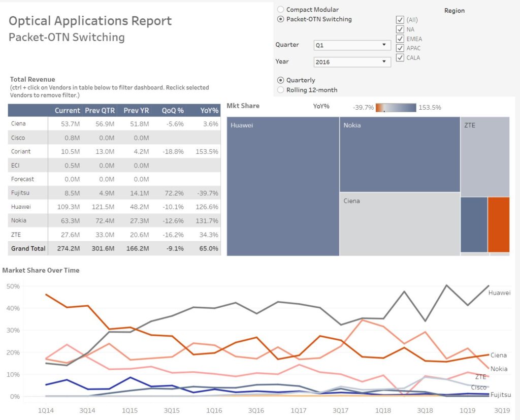Click the Ciena label at the line chart end
Viewport: 520px width, 420px height.
click(x=499, y=356)
